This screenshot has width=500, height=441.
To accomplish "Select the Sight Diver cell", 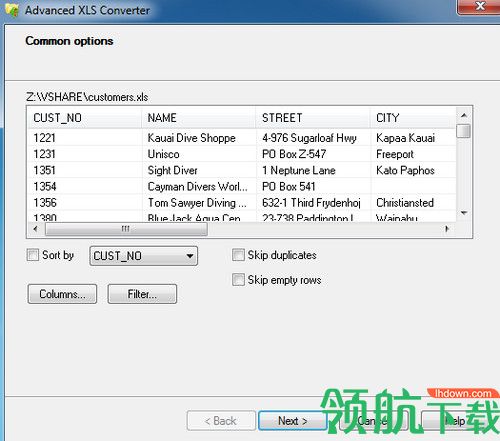I will (x=199, y=170).
